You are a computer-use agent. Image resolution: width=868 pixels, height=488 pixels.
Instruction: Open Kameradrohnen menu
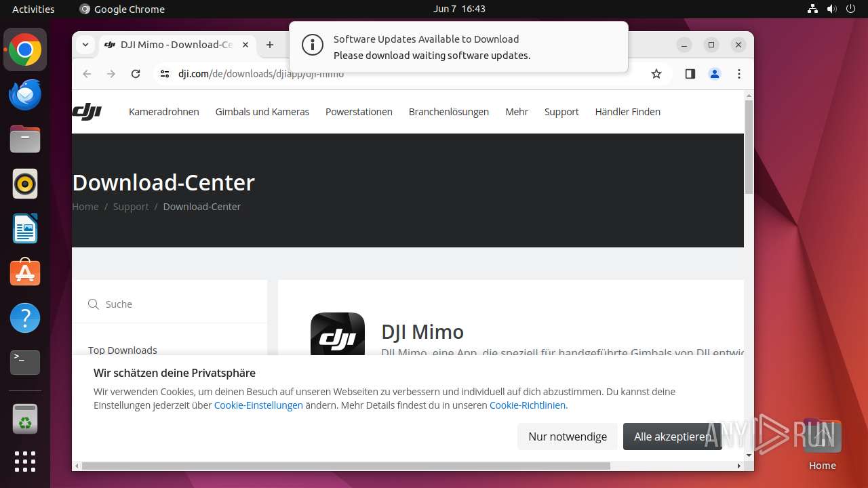[164, 112]
